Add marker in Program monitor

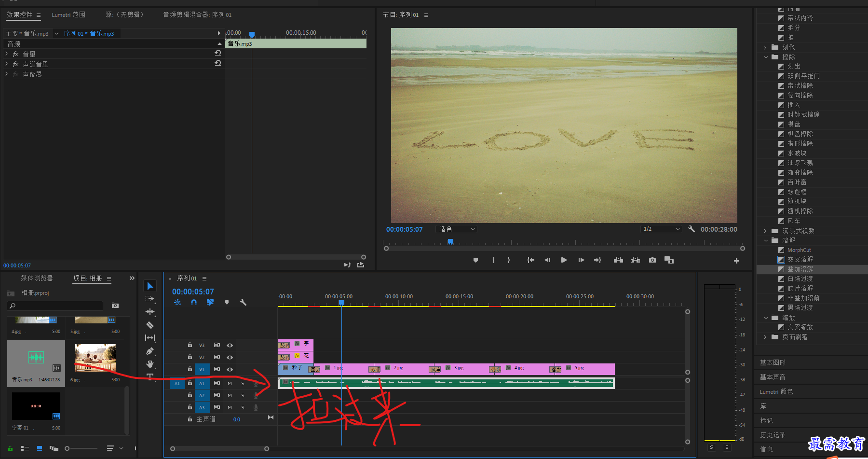(x=475, y=260)
